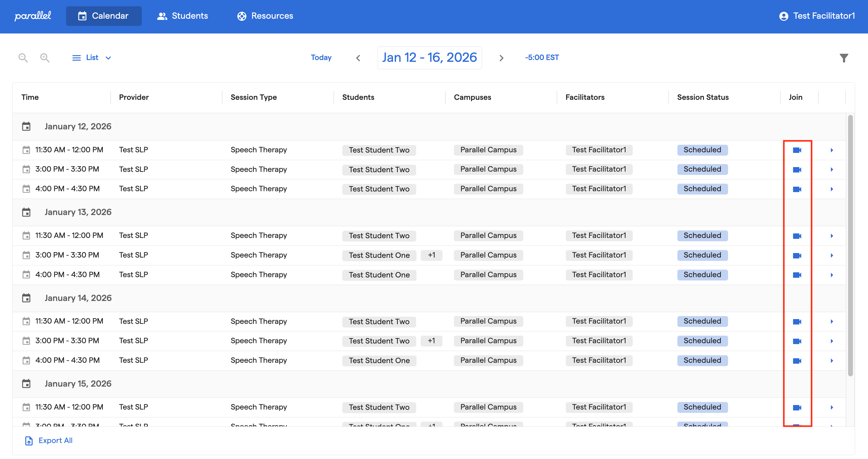Open the filter funnel icon
Image resolution: width=868 pixels, height=459 pixels.
(843, 58)
